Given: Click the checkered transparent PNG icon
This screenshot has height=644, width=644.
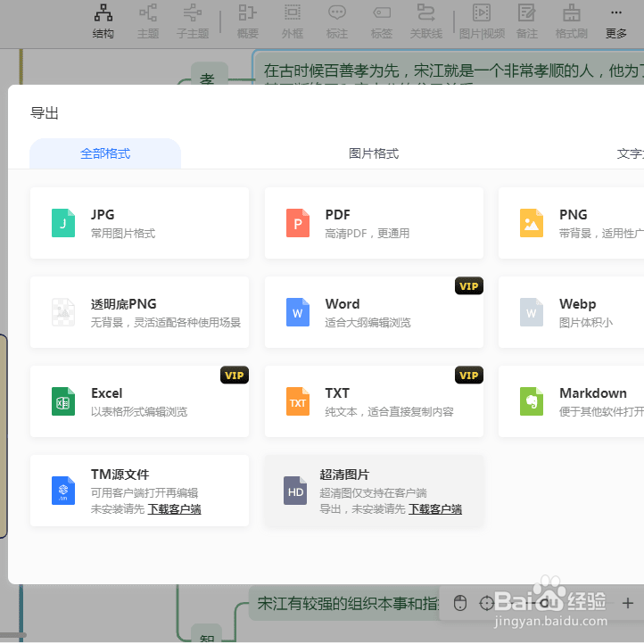Looking at the screenshot, I should [x=63, y=312].
